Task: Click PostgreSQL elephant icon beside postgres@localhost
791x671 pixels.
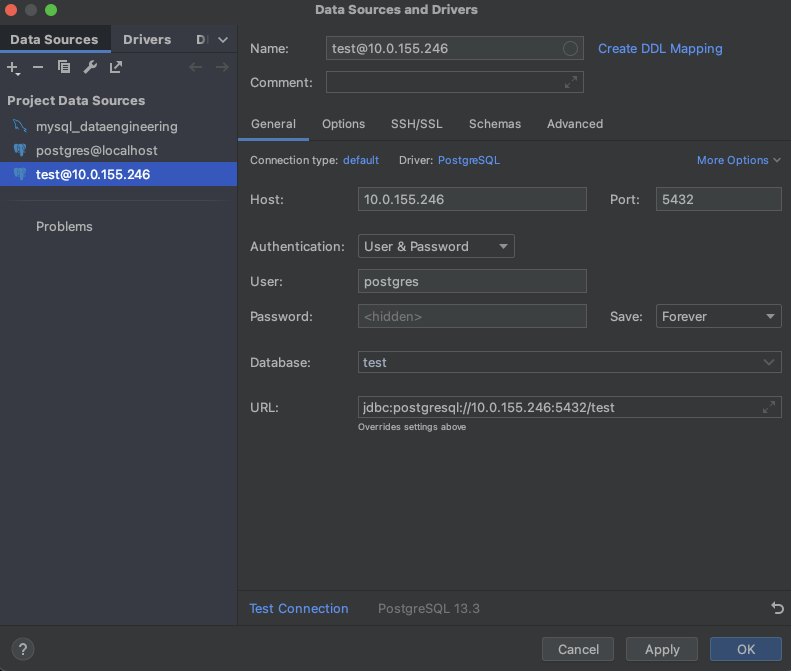Action: (x=20, y=150)
